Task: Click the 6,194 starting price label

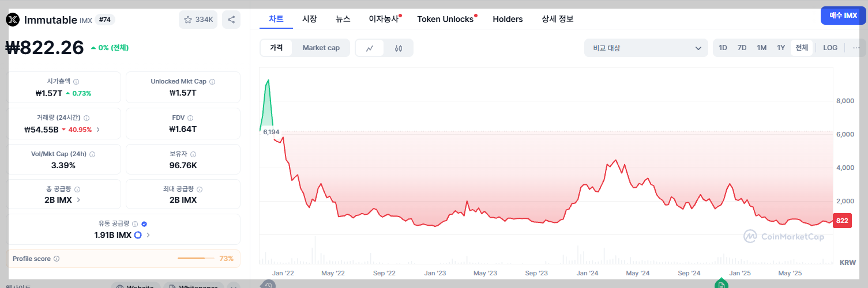Action: click(x=271, y=132)
